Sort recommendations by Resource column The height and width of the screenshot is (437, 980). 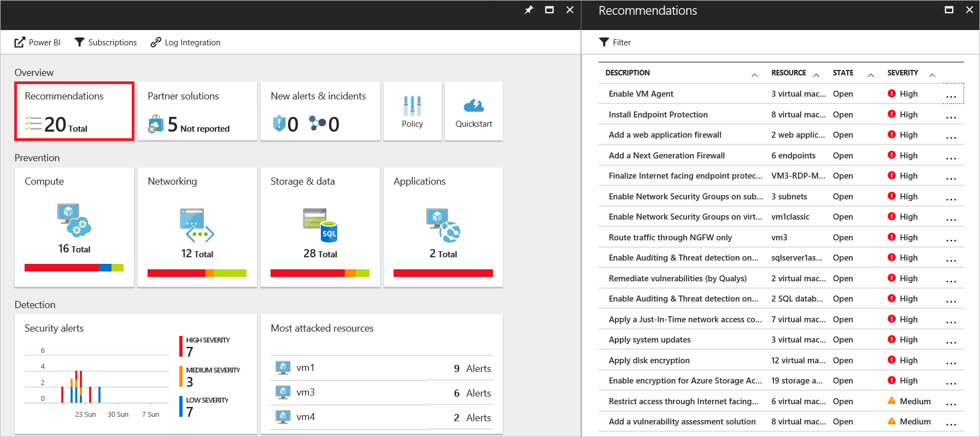788,73
